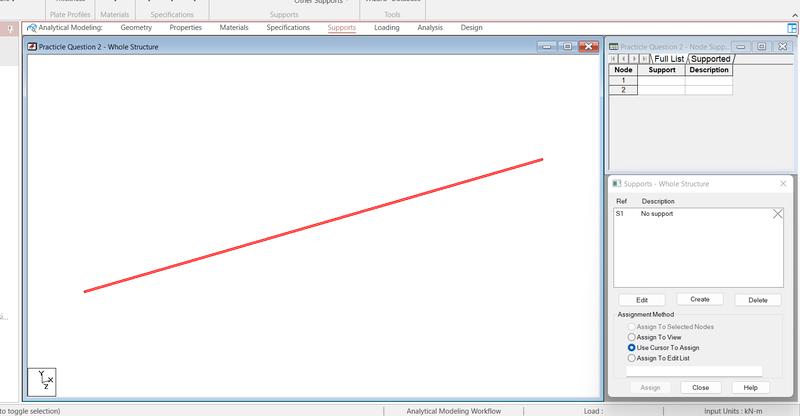The width and height of the screenshot is (800, 416).
Task: Maximize the Whole Structure view window
Action: click(567, 46)
